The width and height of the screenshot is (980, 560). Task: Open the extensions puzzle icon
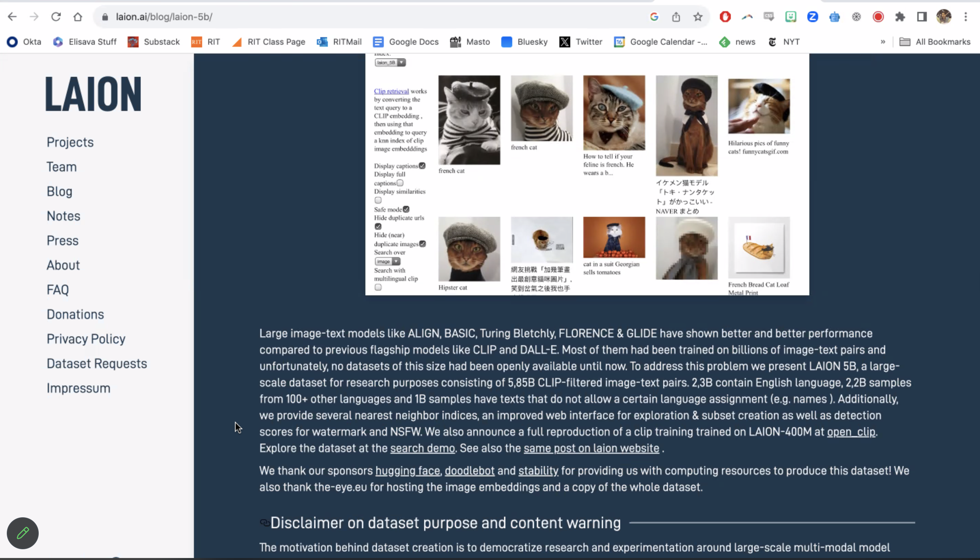tap(900, 17)
